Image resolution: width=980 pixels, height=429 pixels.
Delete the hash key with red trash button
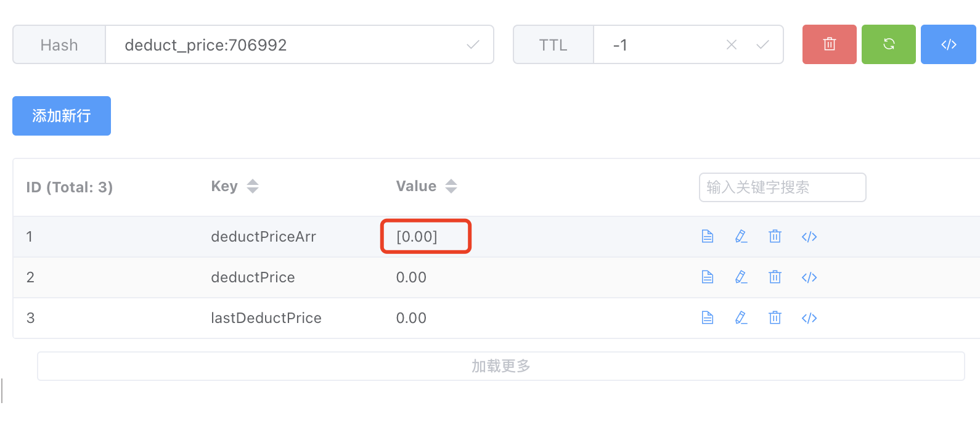(829, 44)
